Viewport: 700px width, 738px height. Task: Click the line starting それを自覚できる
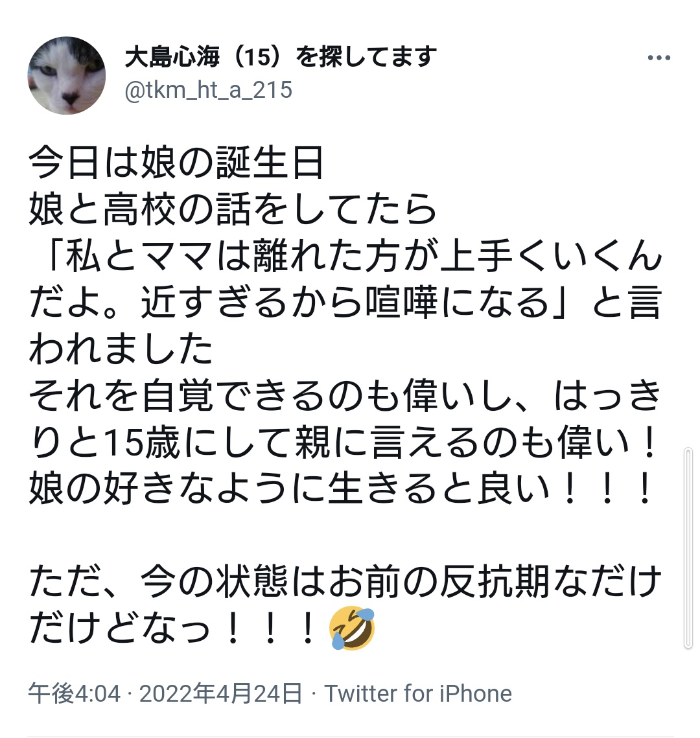pyautogui.click(x=345, y=395)
